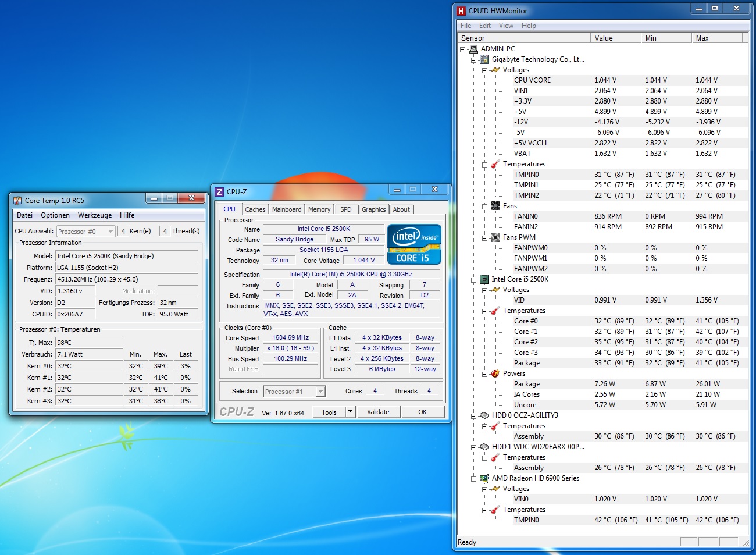Open the Tools dropdown arrow in CPU-Z

pos(350,412)
